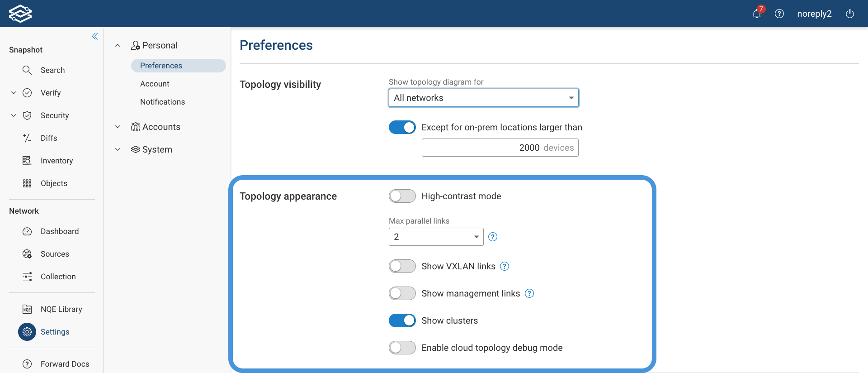Open the Collection page
Screen dimensions: 868x373
tap(58, 277)
